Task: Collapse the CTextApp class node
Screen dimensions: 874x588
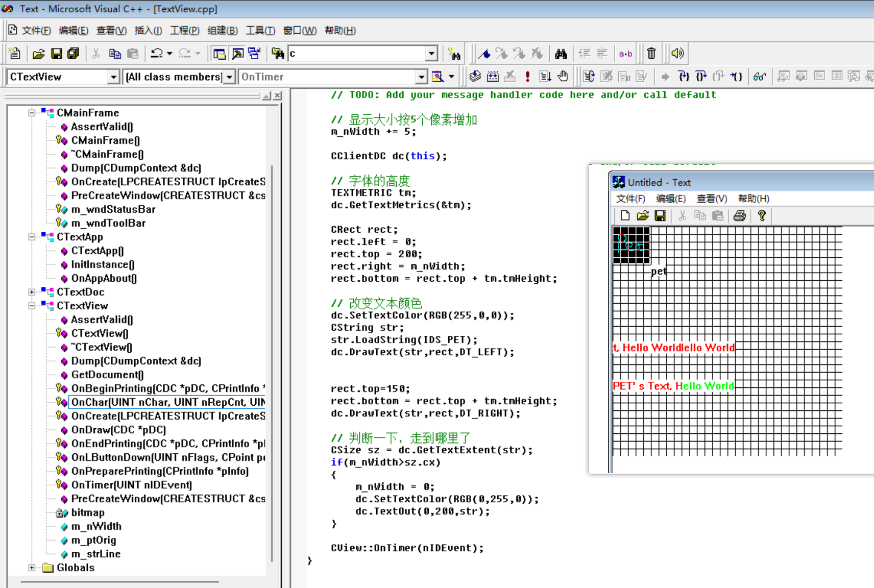Action: (32, 237)
